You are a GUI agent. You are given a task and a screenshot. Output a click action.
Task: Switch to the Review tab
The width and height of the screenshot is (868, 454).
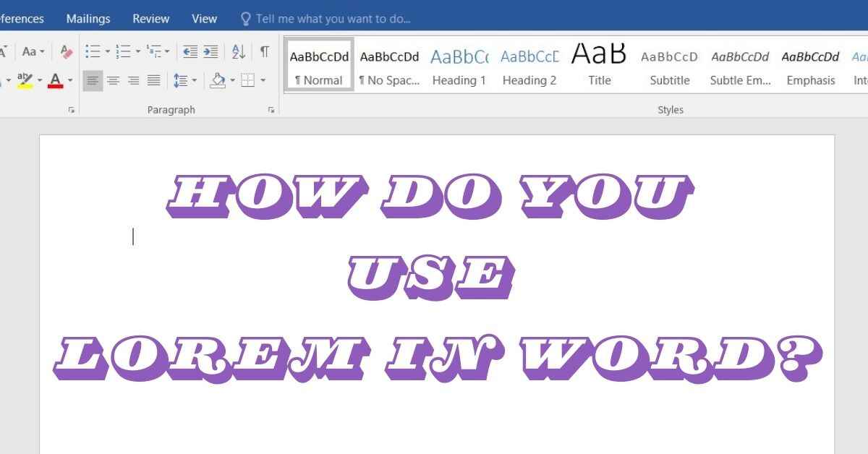point(151,19)
